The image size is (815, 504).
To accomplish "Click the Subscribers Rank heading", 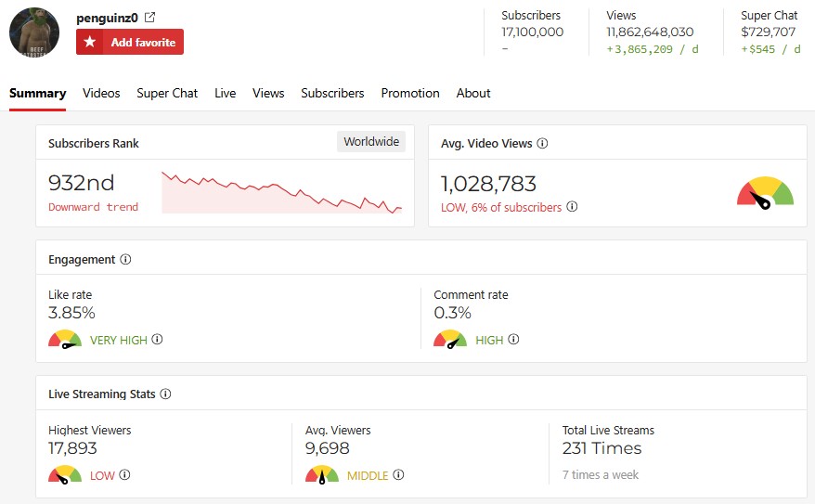I will point(94,144).
